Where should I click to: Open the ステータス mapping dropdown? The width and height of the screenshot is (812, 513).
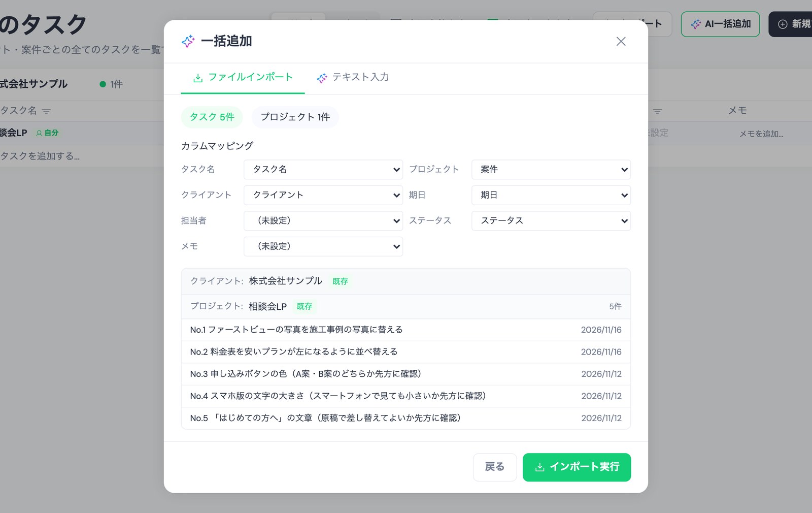click(x=551, y=221)
